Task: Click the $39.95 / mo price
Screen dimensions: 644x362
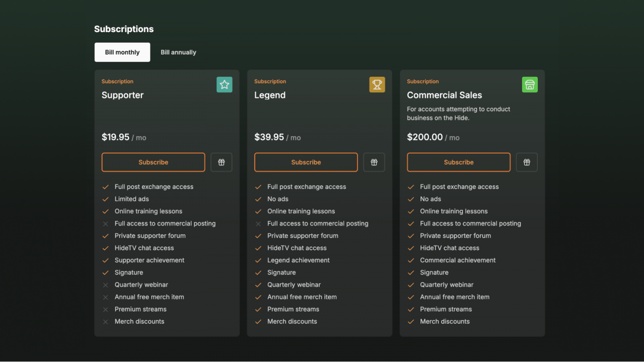Action: tap(277, 137)
